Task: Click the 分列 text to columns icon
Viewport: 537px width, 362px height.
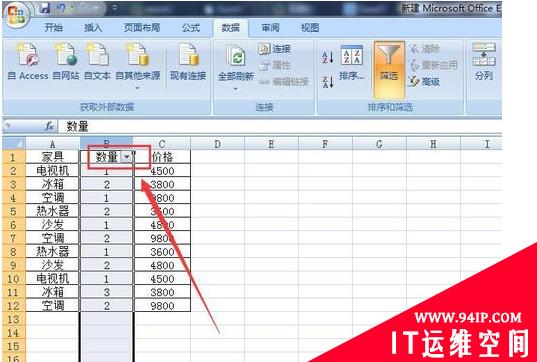Action: coord(484,54)
